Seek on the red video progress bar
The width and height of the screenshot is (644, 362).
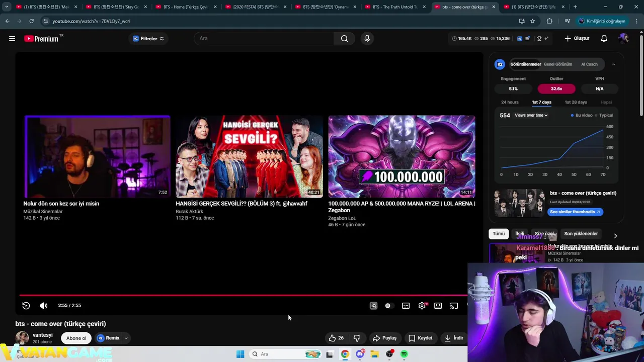(x=244, y=296)
